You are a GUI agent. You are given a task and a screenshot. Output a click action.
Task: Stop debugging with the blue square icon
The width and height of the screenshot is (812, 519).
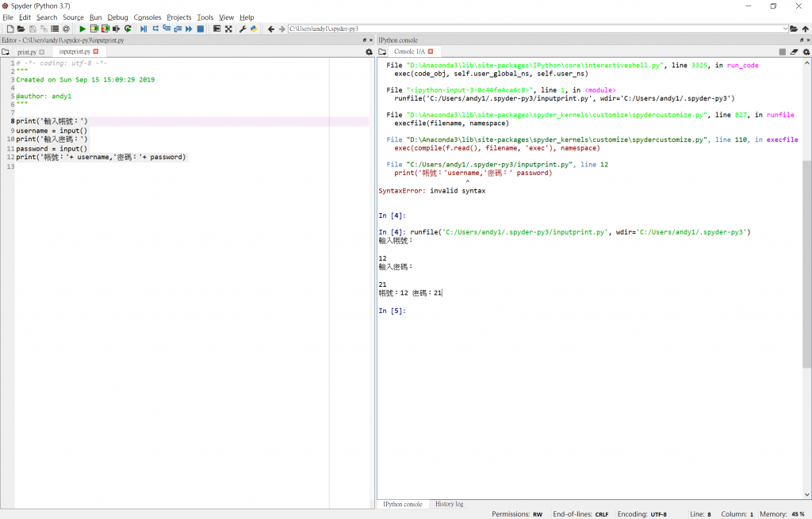click(x=201, y=29)
